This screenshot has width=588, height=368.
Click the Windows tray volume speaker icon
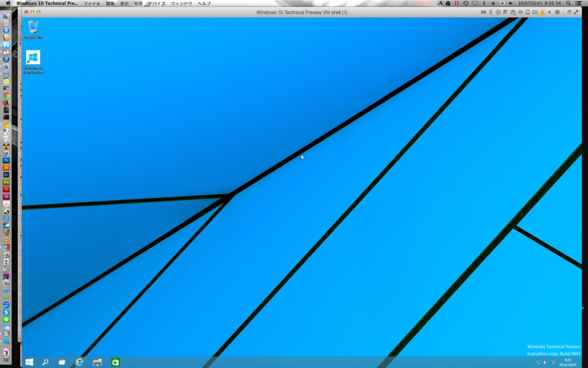point(545,362)
